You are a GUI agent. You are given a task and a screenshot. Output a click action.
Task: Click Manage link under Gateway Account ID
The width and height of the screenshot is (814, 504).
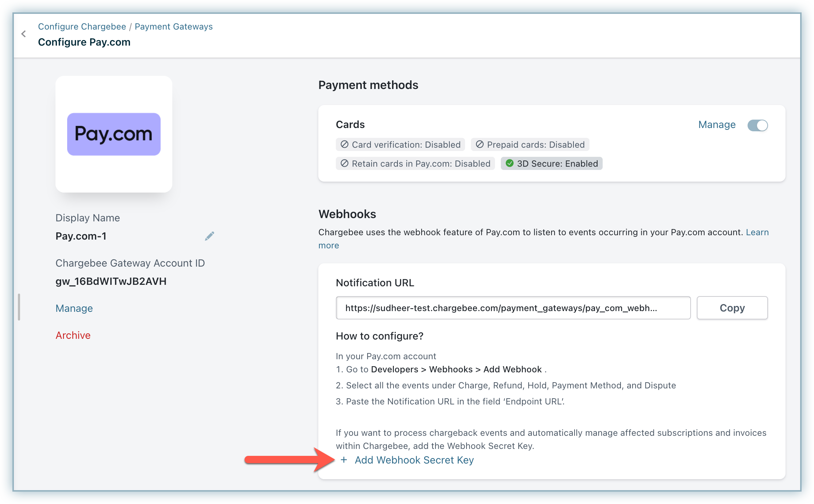pyautogui.click(x=74, y=309)
